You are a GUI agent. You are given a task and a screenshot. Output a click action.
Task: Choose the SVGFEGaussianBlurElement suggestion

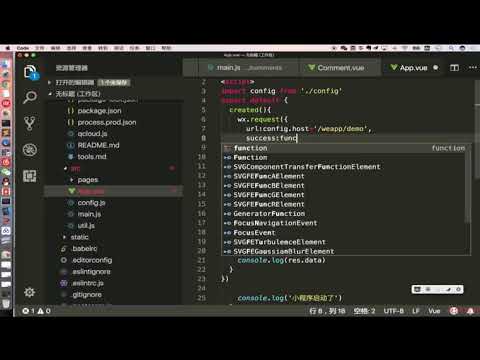click(x=344, y=251)
